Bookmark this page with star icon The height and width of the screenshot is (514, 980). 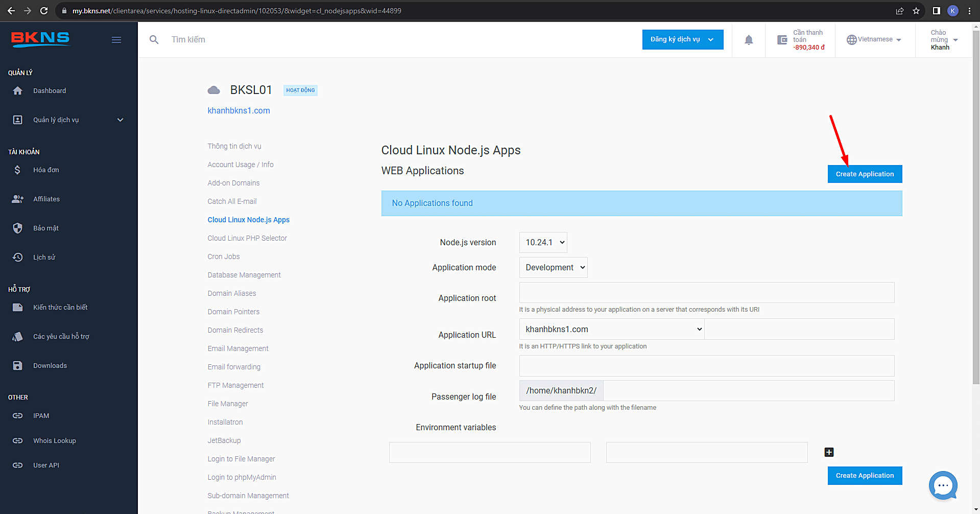pos(916,11)
